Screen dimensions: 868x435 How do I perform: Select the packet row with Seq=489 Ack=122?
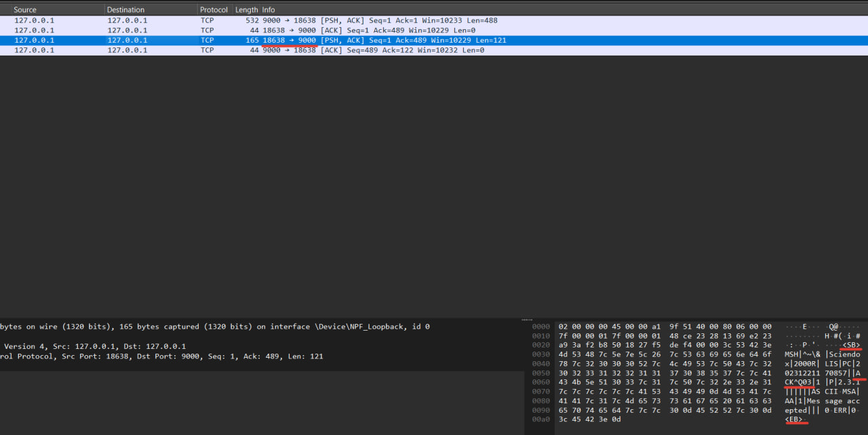(x=434, y=50)
